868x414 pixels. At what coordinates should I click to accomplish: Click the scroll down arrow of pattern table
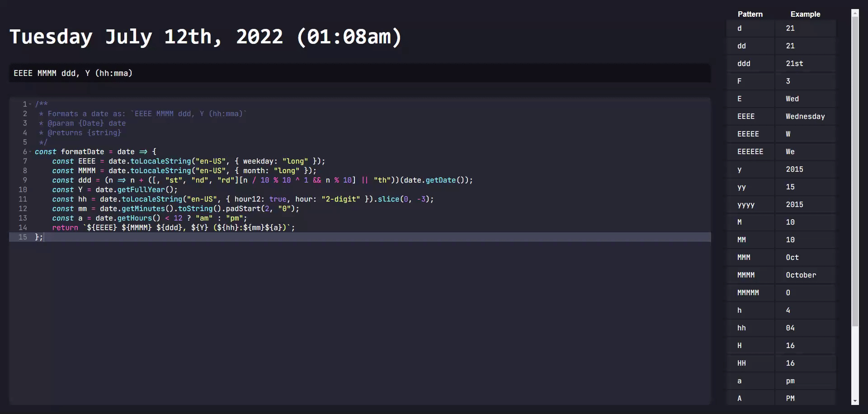pos(854,401)
